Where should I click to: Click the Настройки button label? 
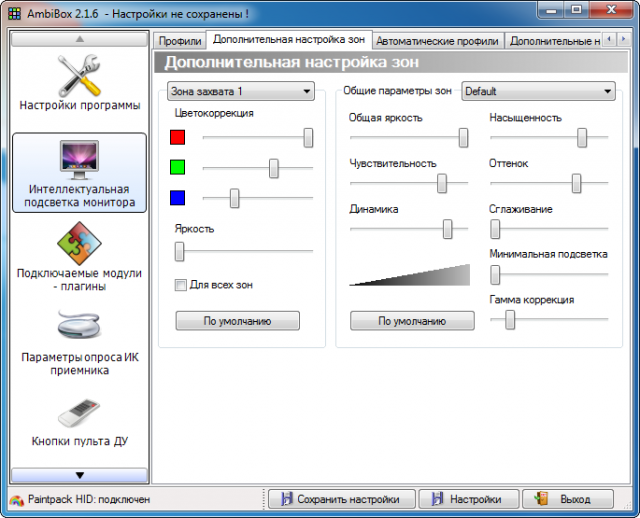pos(476,499)
